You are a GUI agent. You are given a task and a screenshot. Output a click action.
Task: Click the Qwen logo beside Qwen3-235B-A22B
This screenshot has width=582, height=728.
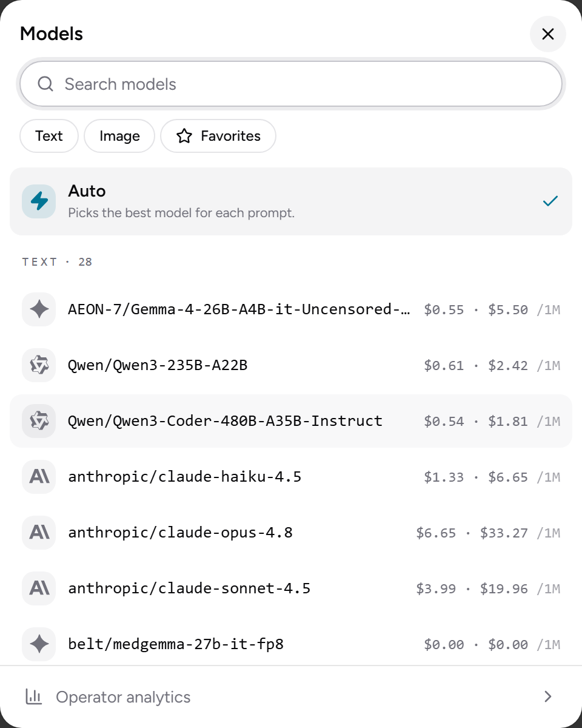(x=39, y=365)
